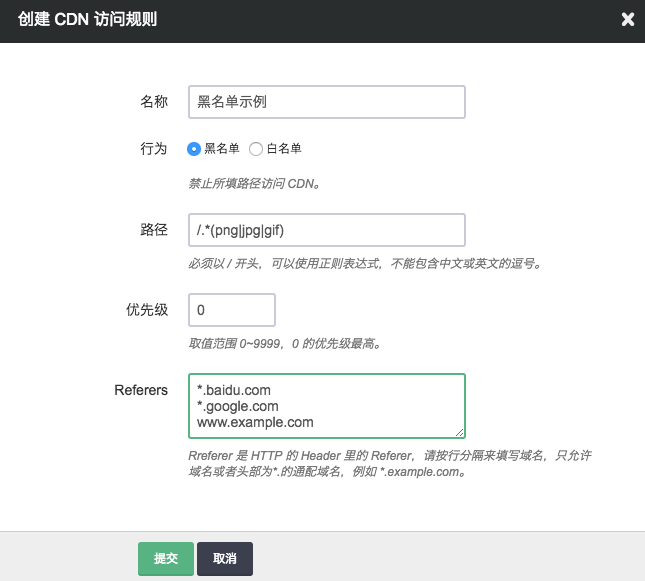Click the 白名单 label text
Viewport: 645px width, 581px height.
pyautogui.click(x=283, y=149)
